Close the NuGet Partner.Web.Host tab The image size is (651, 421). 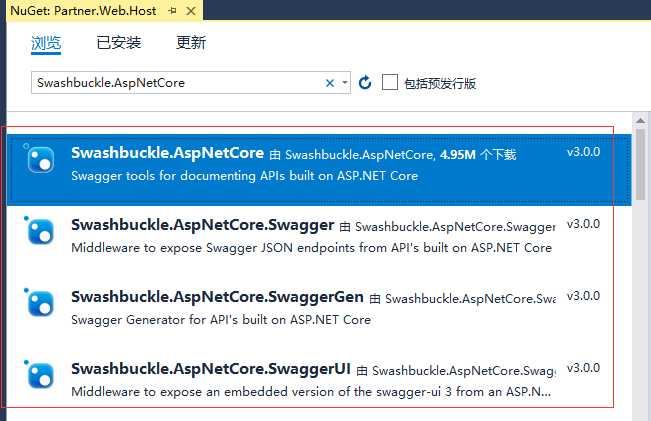tap(191, 11)
